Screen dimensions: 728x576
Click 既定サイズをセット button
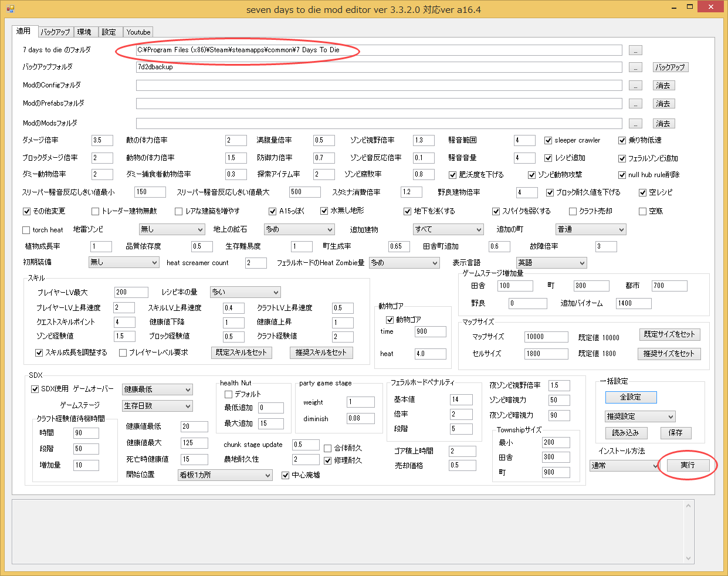coord(669,334)
